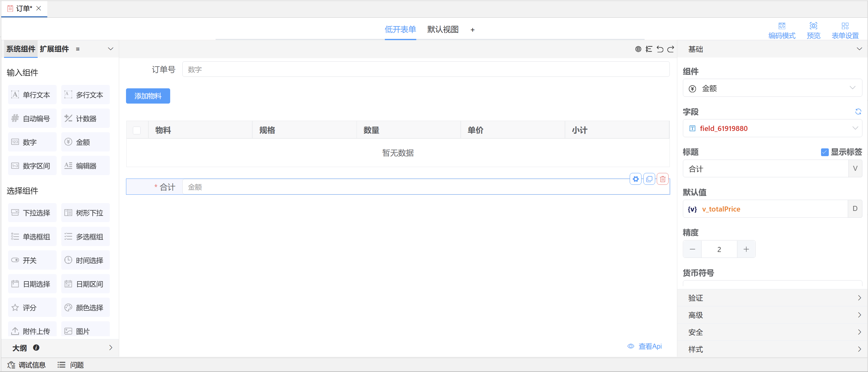The image size is (868, 372).
Task: Click the gear settings icon on 合计 field
Action: (x=636, y=179)
